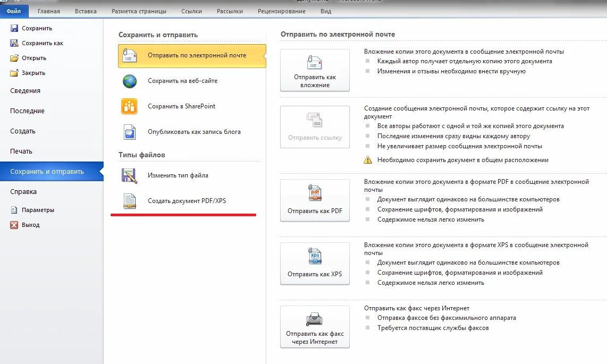607x364 pixels.
Task: Open the Разметка страницы tab
Action: [x=139, y=11]
